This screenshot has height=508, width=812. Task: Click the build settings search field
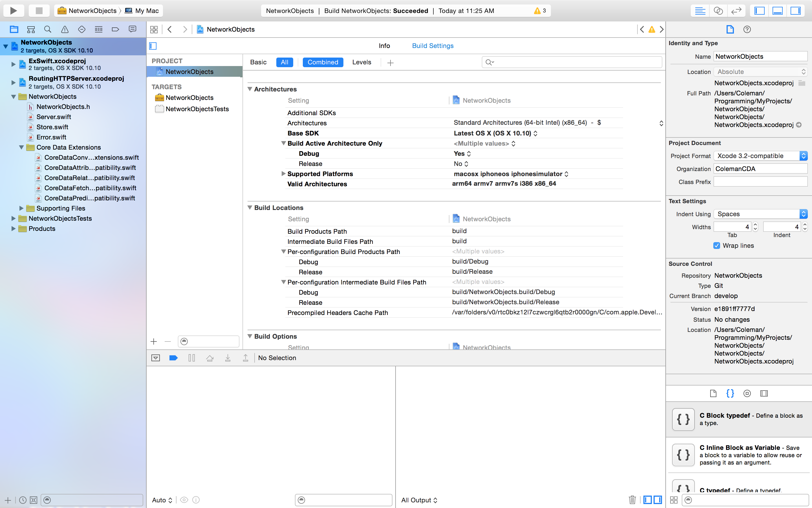coord(572,62)
